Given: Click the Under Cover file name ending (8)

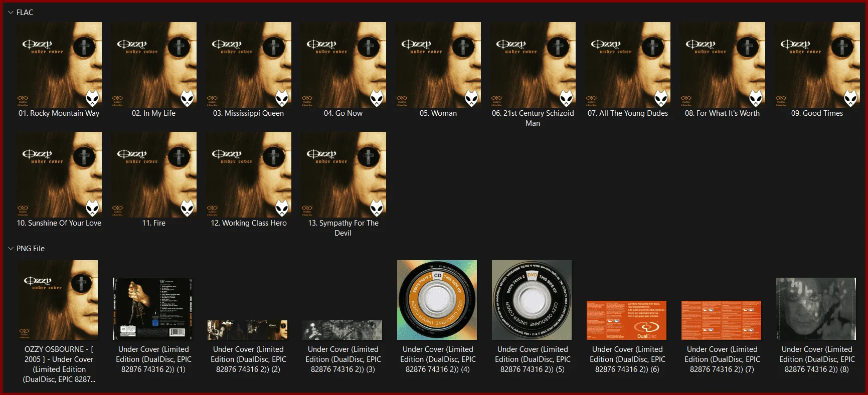Looking at the screenshot, I should click(817, 359).
